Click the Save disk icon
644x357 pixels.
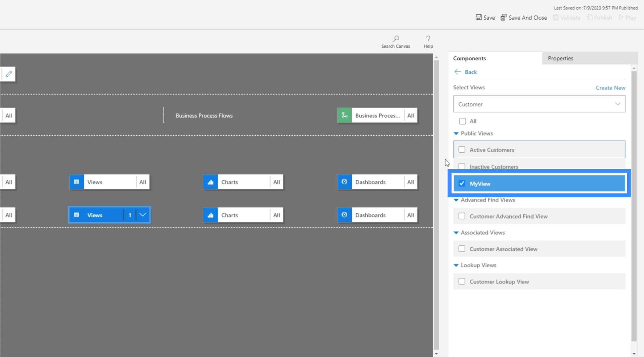point(478,17)
